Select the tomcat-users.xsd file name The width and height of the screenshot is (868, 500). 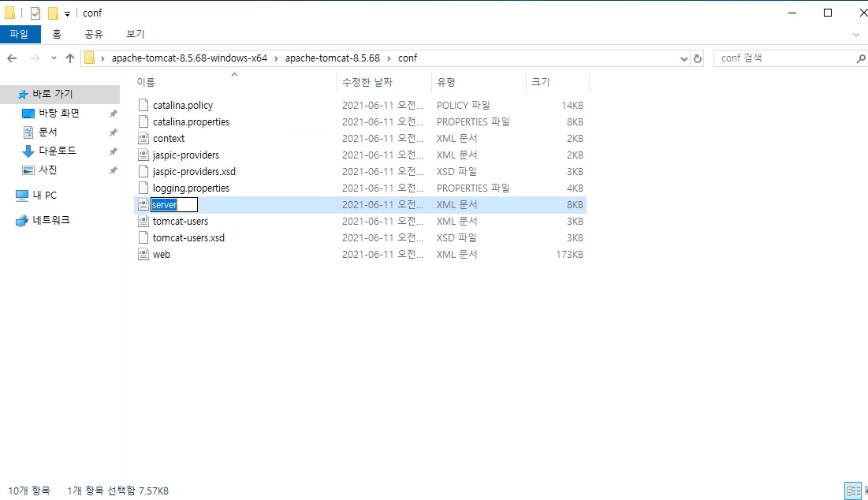point(188,238)
